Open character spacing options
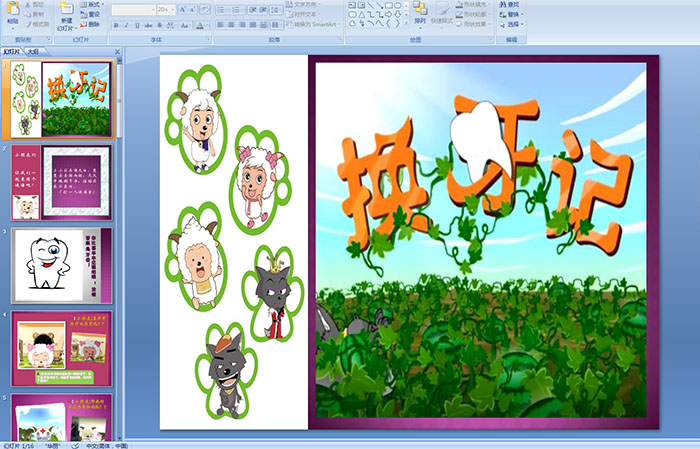Screen dimensions: 700x449 click(x=172, y=26)
